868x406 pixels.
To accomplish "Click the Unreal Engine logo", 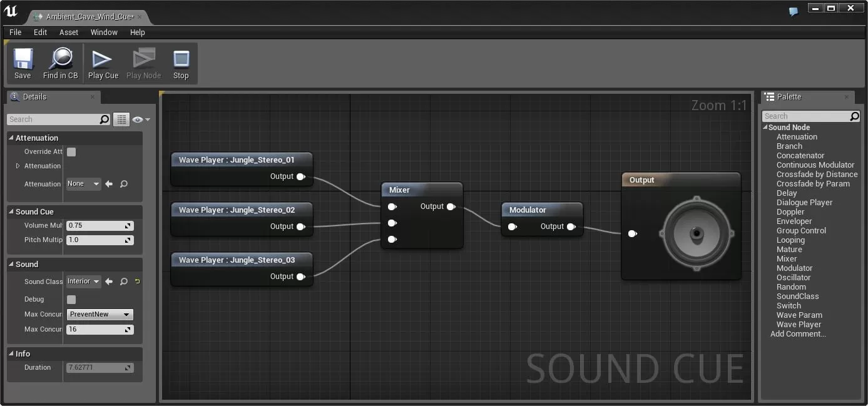I will [x=11, y=9].
